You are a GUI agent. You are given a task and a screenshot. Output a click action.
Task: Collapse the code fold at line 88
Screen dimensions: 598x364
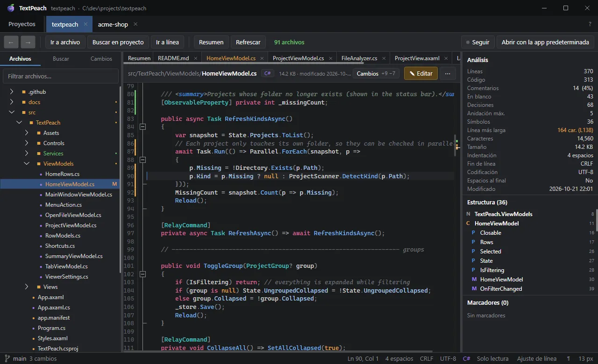pos(143,160)
